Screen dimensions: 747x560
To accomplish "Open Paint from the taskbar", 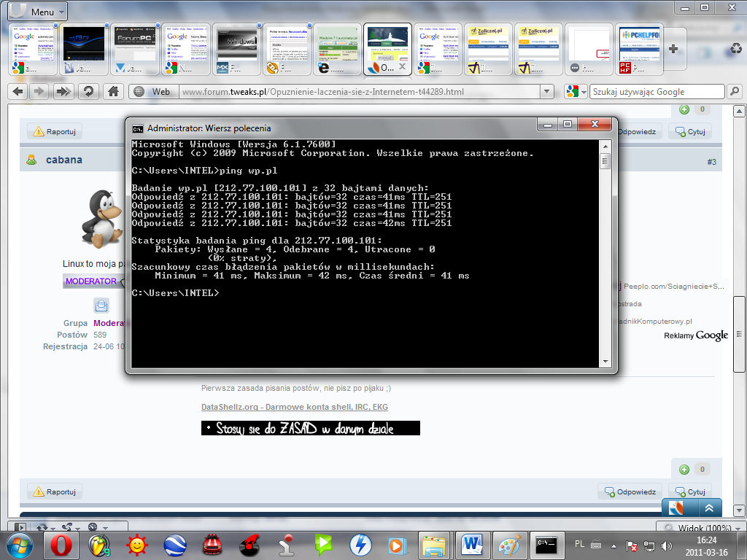I will [507, 545].
